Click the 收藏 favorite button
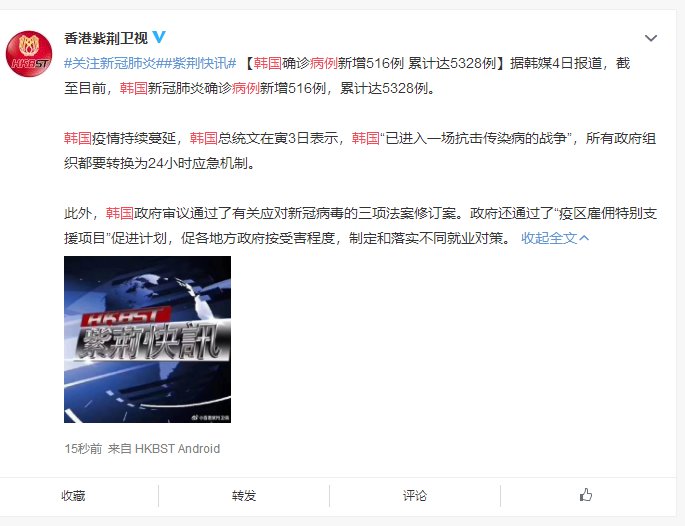Screen dimensions: 685x526 click(x=73, y=495)
